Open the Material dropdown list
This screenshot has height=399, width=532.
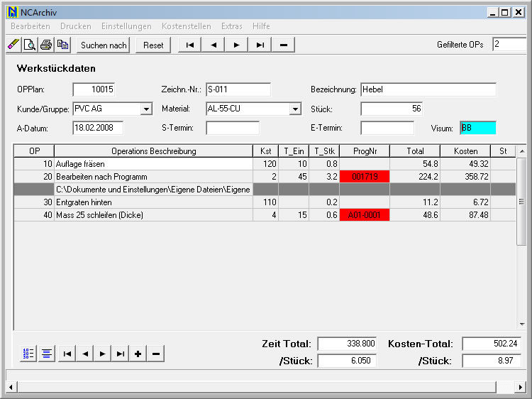pyautogui.click(x=295, y=109)
